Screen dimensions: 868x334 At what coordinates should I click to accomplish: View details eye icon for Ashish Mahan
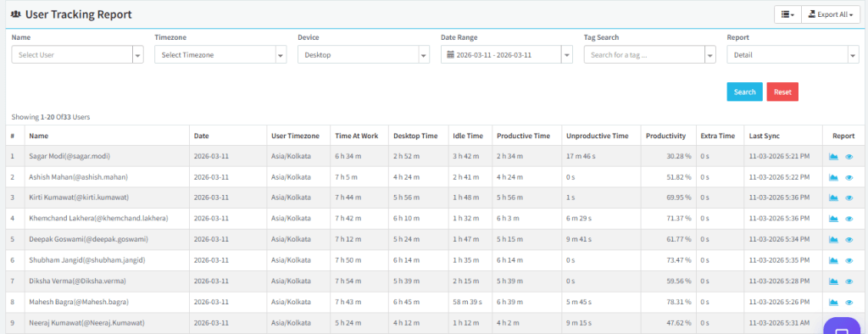pos(849,178)
